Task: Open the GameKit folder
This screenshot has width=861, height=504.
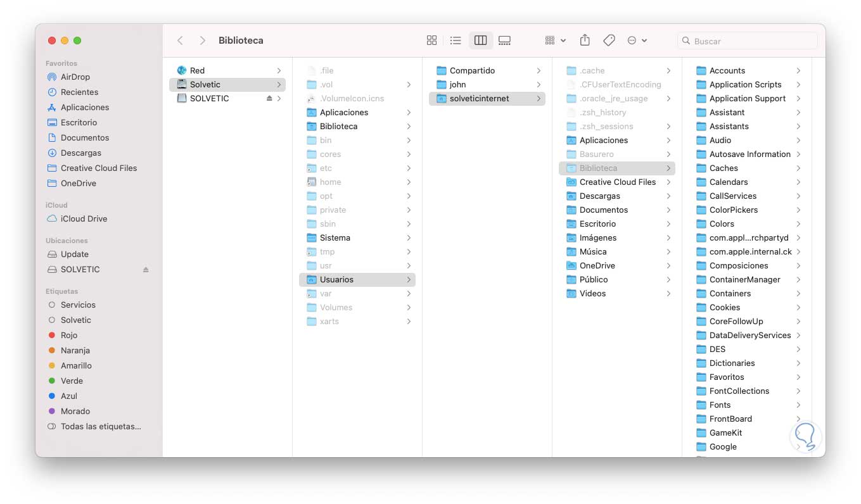Action: (747, 432)
